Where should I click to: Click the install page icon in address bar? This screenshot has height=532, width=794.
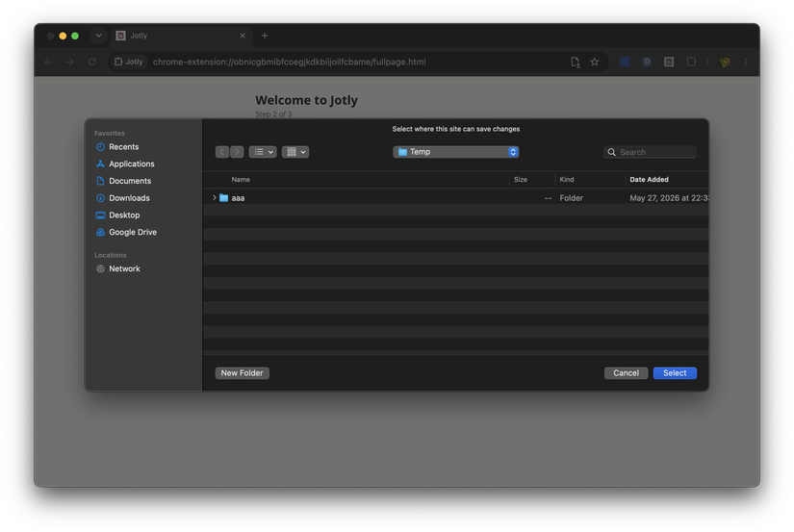point(576,62)
